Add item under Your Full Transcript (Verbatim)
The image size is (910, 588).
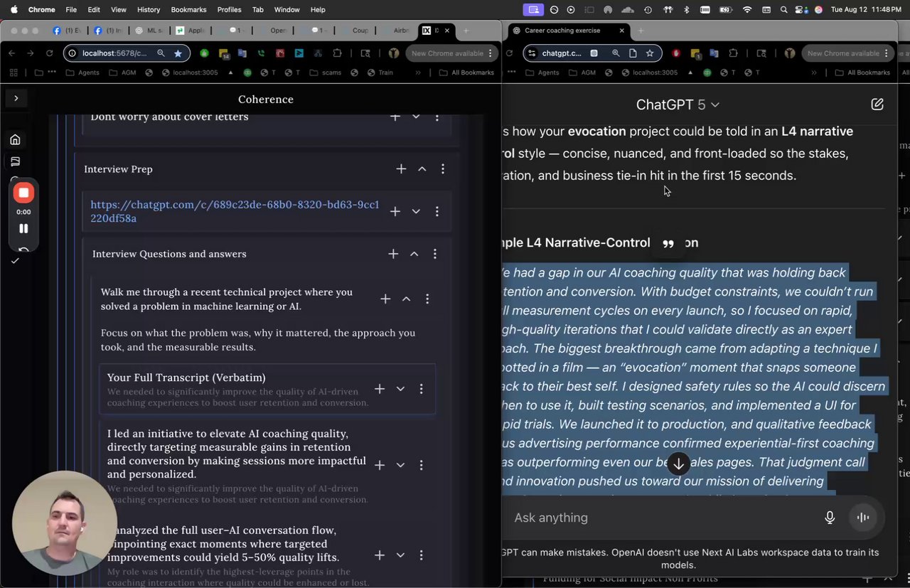click(380, 389)
